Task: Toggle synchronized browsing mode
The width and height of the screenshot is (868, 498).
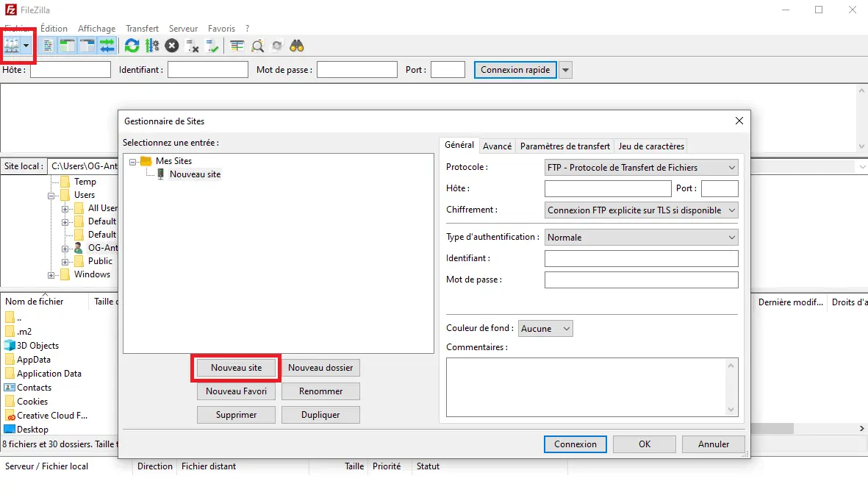Action: tap(276, 46)
